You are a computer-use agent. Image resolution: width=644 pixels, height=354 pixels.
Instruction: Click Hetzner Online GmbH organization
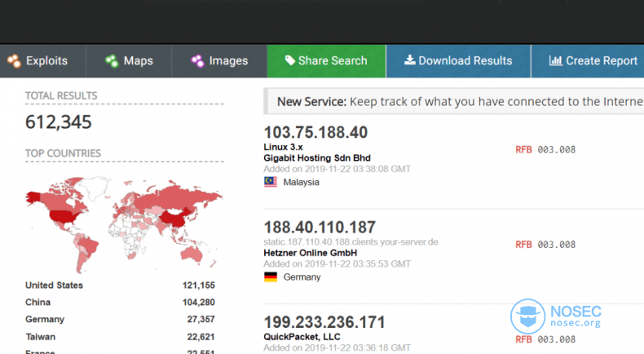(310, 253)
